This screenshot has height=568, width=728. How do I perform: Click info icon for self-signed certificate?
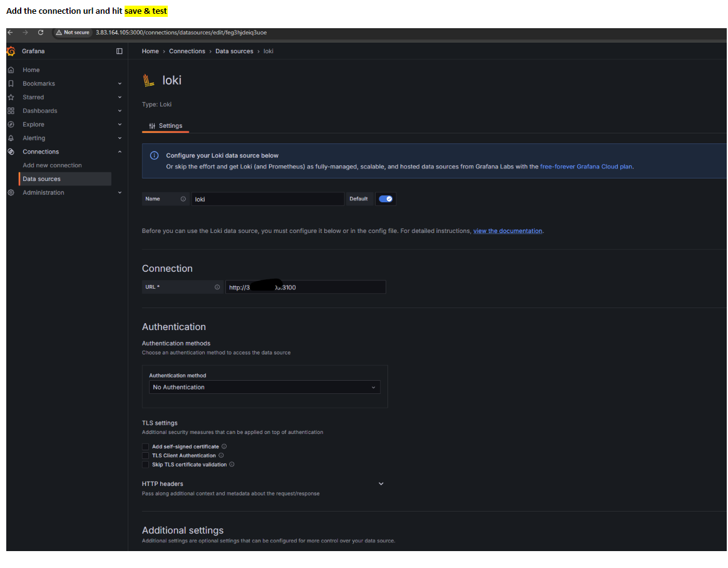coord(224,447)
